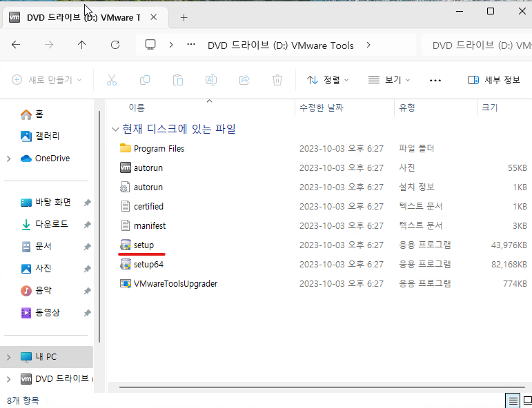532x408 pixels.
Task: Click the pin icon next to 음악
Action: [x=87, y=291]
